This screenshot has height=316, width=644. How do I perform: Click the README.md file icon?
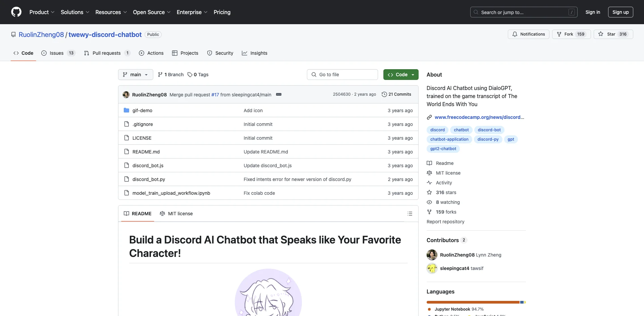point(126,151)
